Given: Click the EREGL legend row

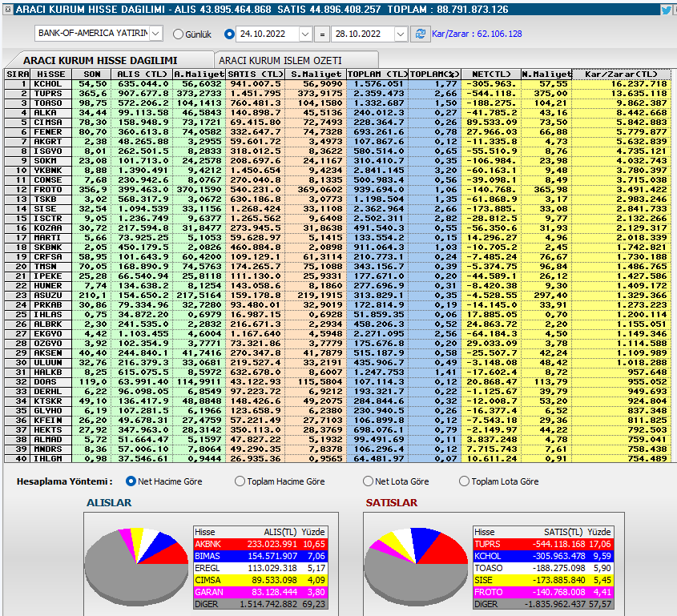Looking at the screenshot, I should [x=260, y=568].
